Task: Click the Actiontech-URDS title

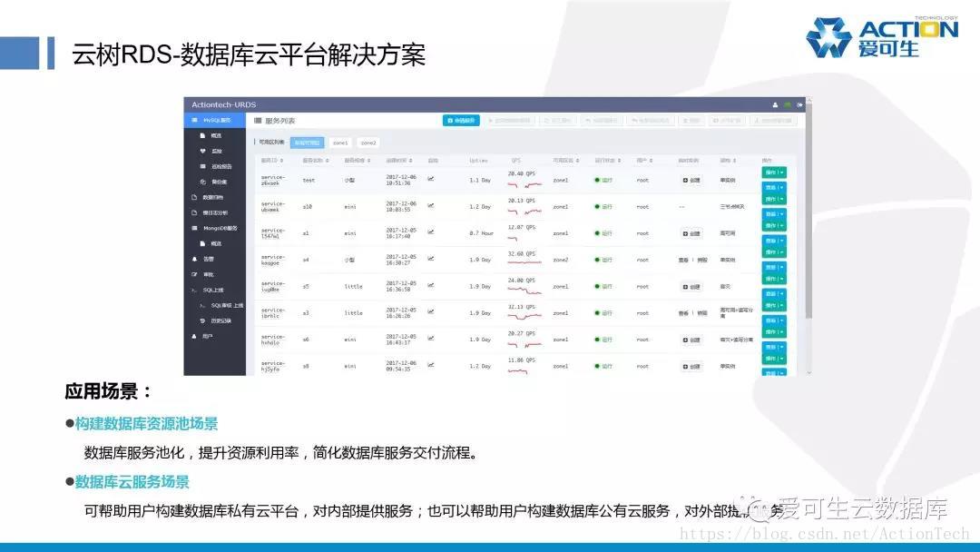Action: [x=224, y=104]
